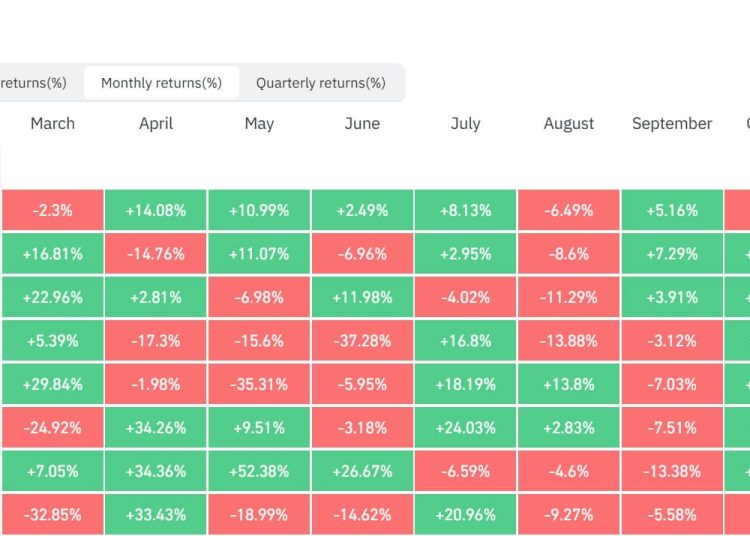Click the -13.38% September cell
750x536 pixels.
(672, 471)
